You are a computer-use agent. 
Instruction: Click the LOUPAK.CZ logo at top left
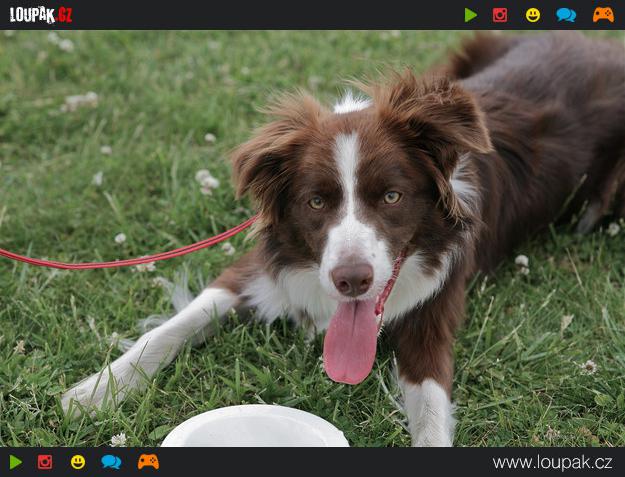click(41, 15)
